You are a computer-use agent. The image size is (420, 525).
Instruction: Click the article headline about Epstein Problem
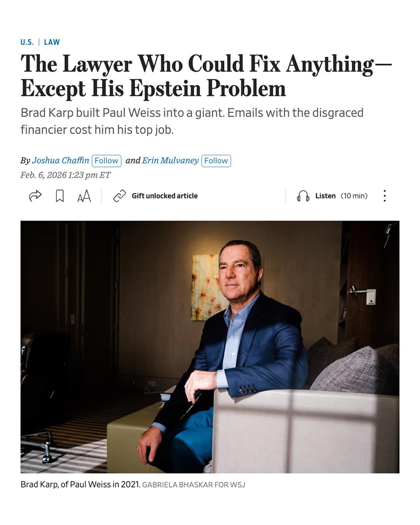coord(206,76)
